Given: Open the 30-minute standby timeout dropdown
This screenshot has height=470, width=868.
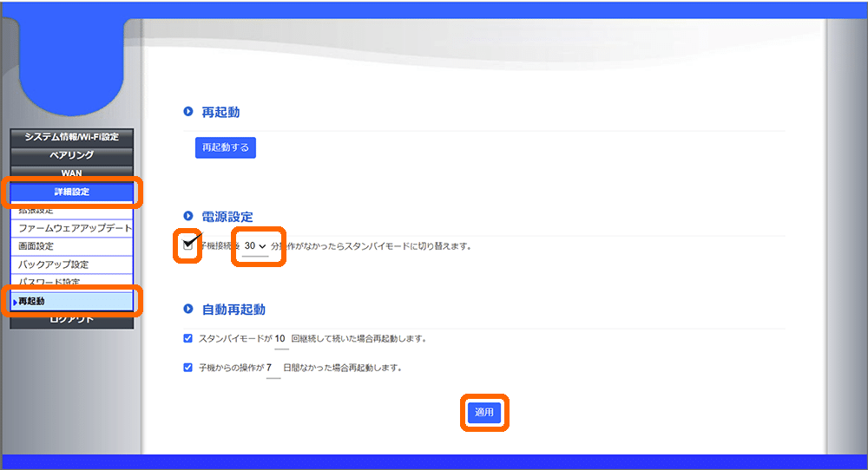Looking at the screenshot, I should [255, 247].
